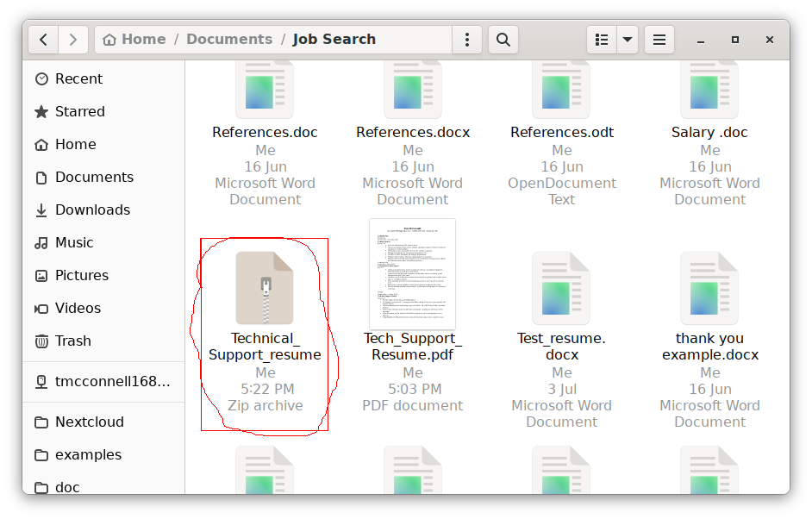This screenshot has height=519, width=812.
Task: Open the Recent files view
Action: pyautogui.click(x=78, y=78)
